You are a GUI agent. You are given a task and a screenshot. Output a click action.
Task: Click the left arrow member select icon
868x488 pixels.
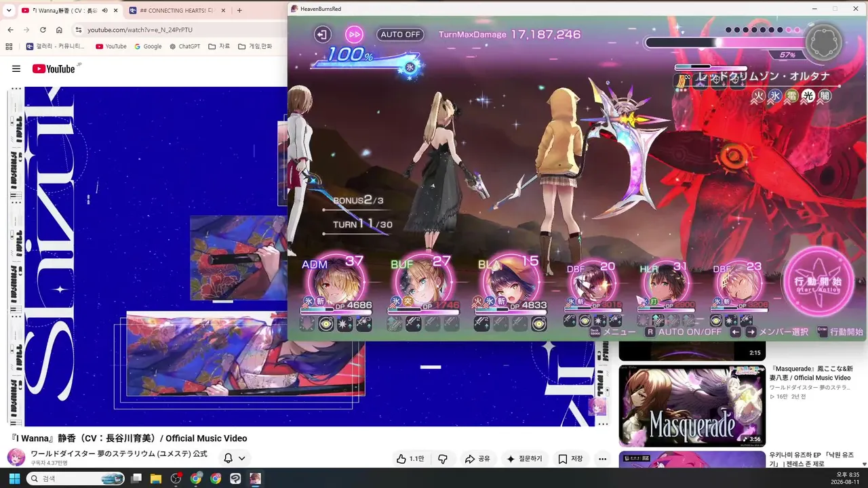click(735, 332)
